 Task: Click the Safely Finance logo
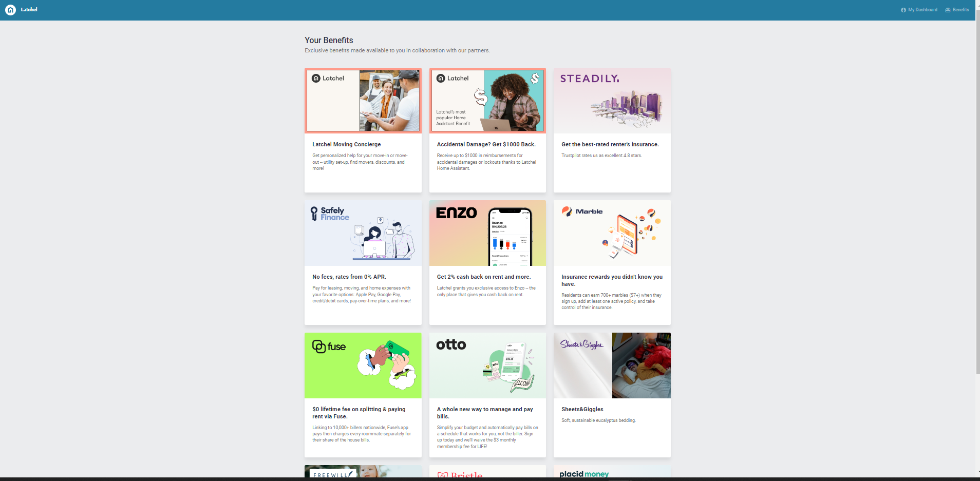pyautogui.click(x=330, y=214)
